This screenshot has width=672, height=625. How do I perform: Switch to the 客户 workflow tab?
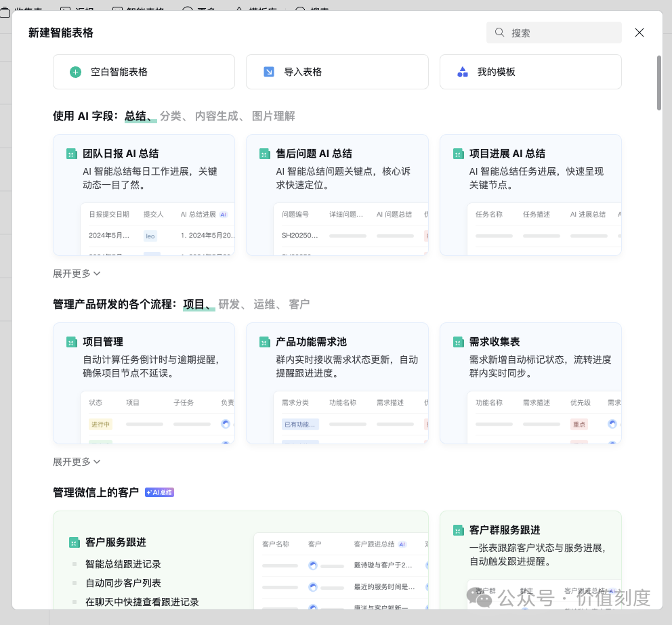pos(299,305)
